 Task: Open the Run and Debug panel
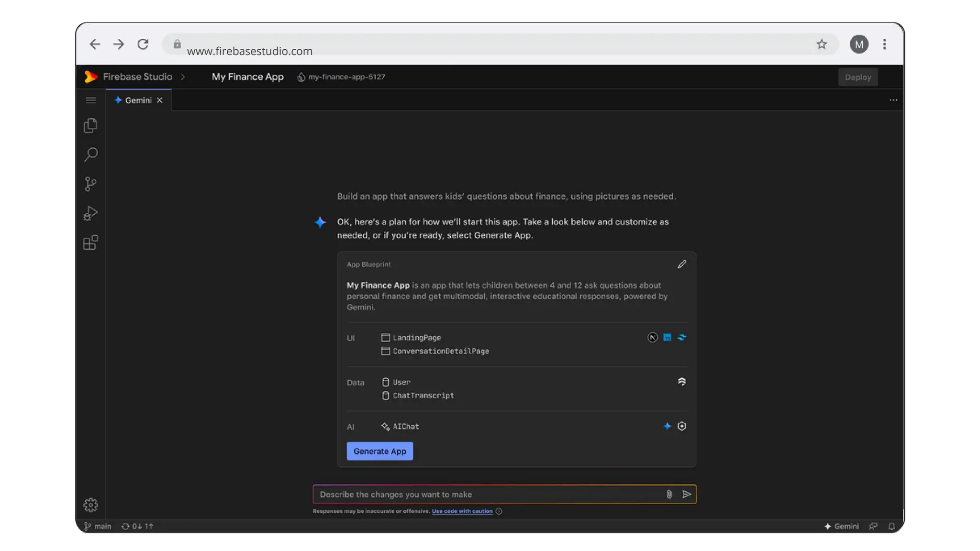pyautogui.click(x=90, y=213)
